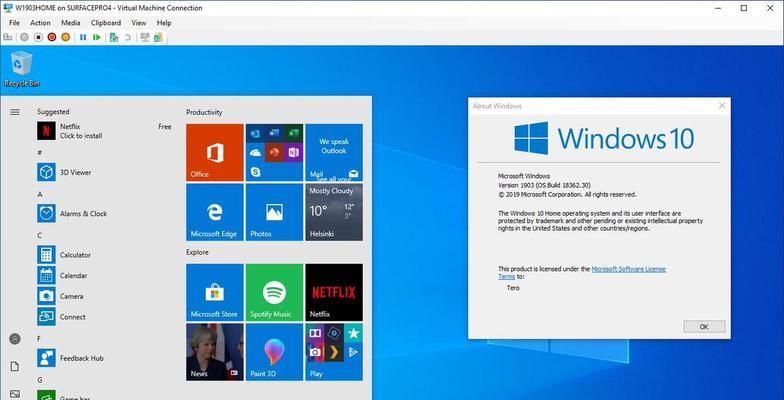This screenshot has width=784, height=400.
Task: Install the suggested Netflix app
Action: (x=104, y=131)
